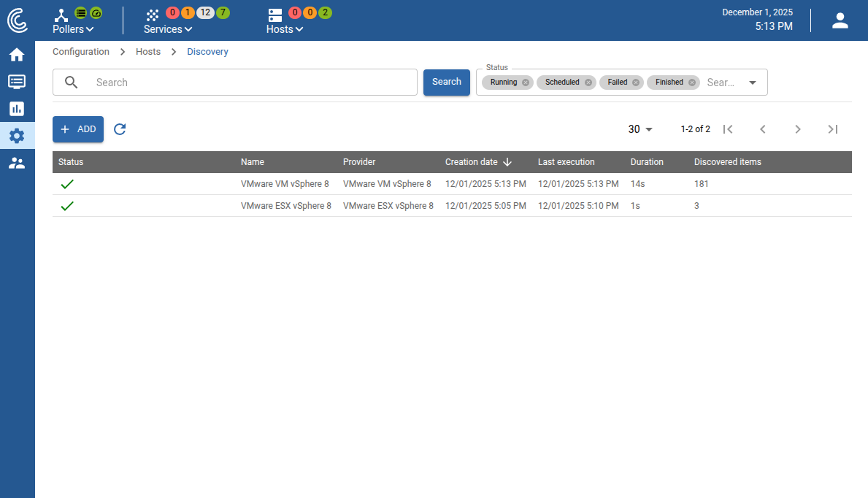
Task: Open the Home icon in sidebar
Action: click(x=17, y=55)
